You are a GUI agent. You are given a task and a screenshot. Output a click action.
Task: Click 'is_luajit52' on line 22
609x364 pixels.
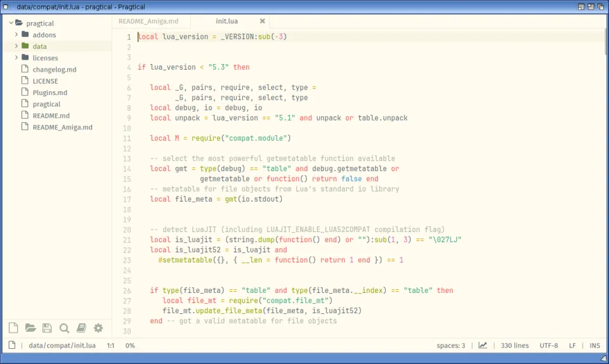pos(198,250)
